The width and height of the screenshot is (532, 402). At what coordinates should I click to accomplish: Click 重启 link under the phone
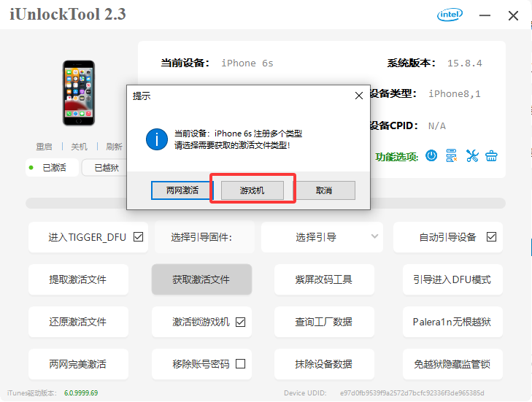pyautogui.click(x=44, y=147)
